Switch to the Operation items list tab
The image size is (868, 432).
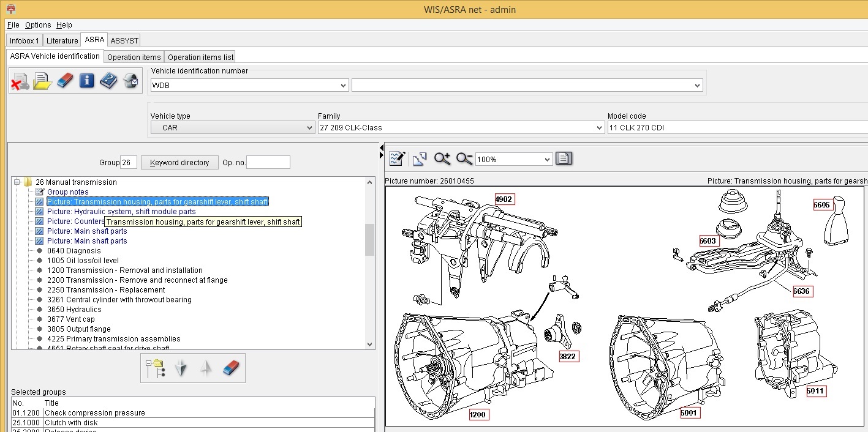[x=200, y=57]
